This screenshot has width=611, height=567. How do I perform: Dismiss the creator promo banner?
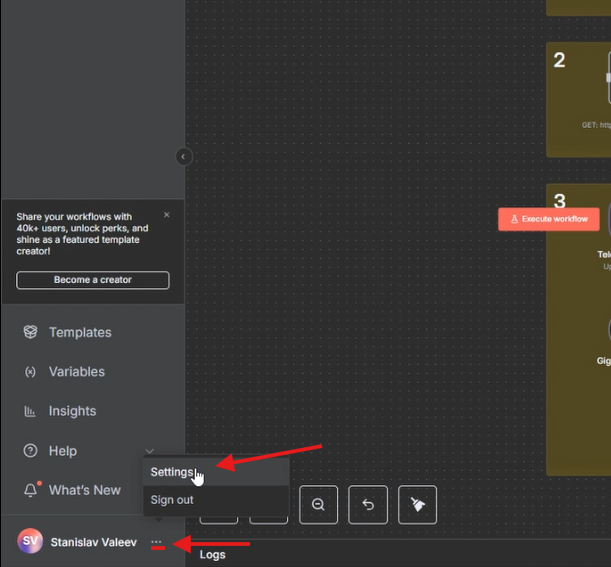click(x=167, y=215)
